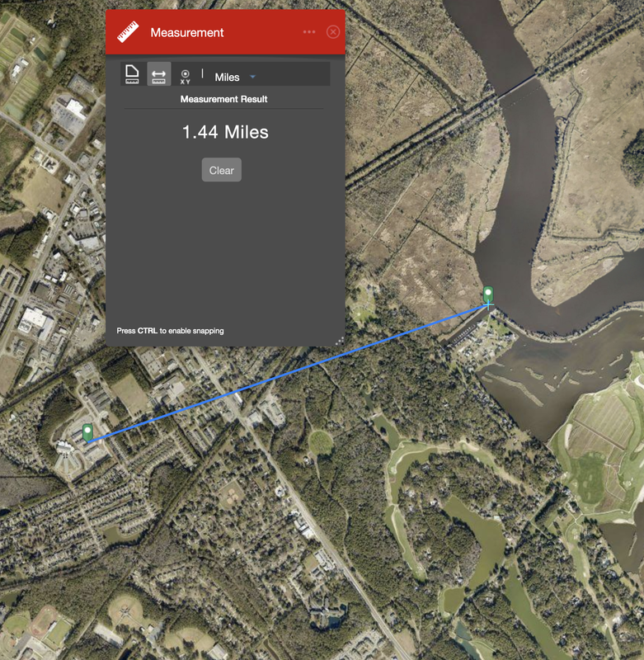Close the Measurement panel
The image size is (644, 660).
coord(333,32)
